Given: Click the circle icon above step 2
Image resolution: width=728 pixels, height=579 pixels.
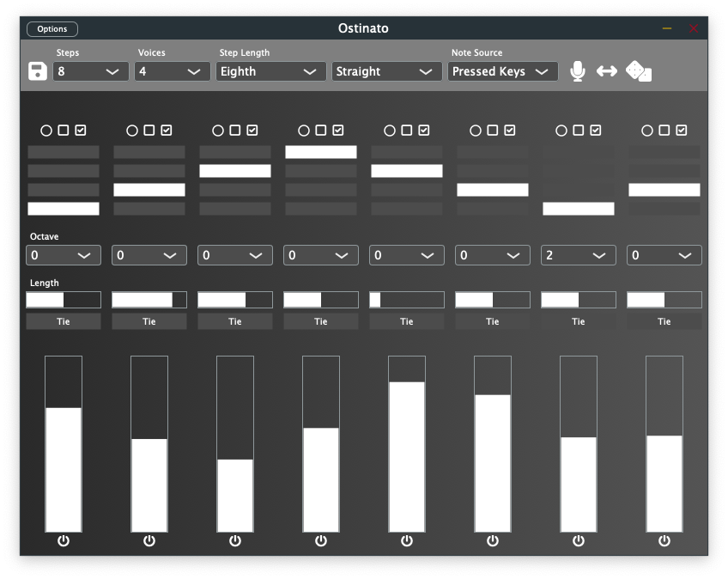Looking at the screenshot, I should pos(132,131).
